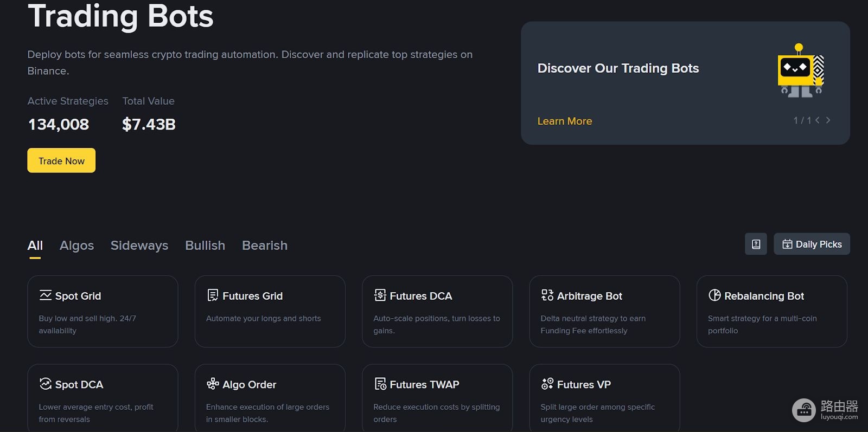Open the Futures VP title
Screen dimensions: 868x432
[x=584, y=384]
